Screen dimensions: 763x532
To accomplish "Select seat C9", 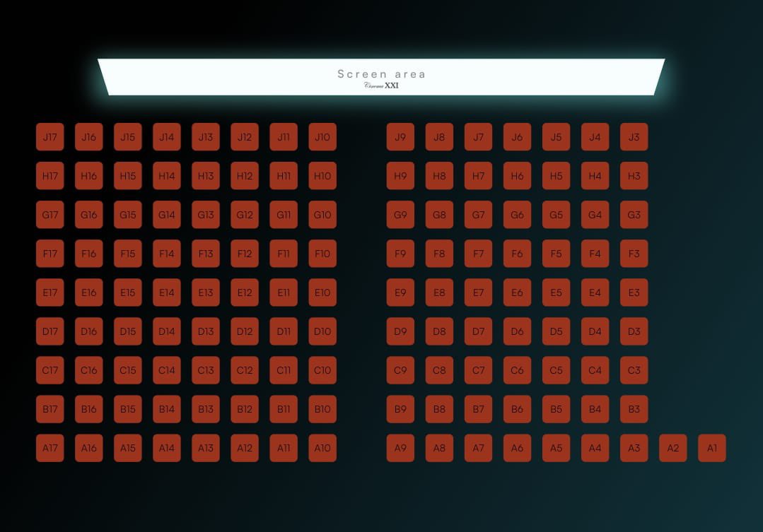I will (400, 370).
